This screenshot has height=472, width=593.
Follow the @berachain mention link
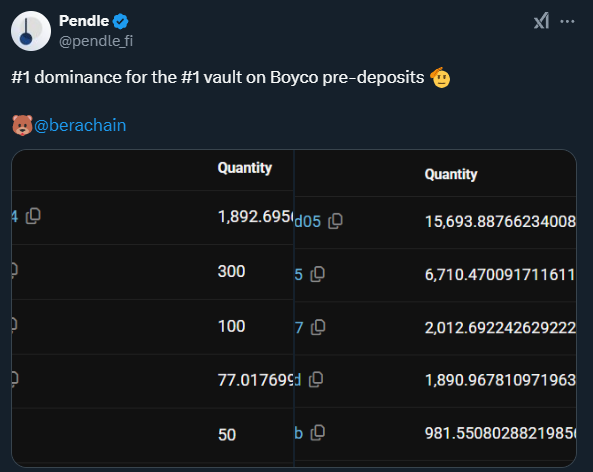click(x=80, y=125)
